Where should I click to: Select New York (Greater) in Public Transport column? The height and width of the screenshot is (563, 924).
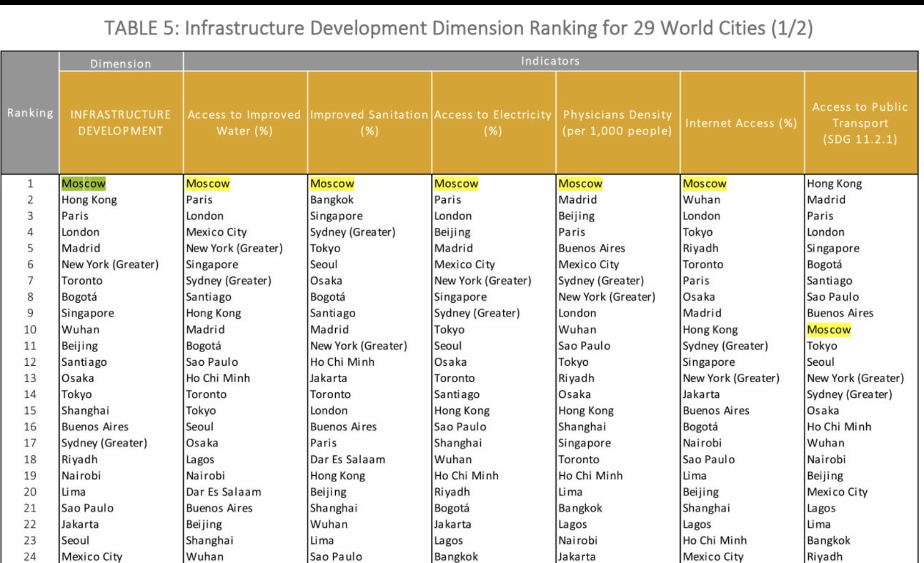coord(855,378)
